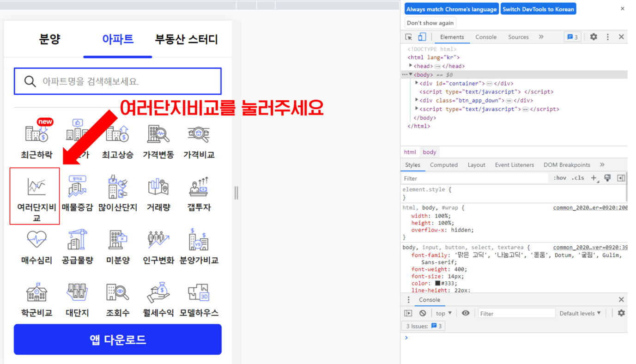Show more Styles pane tabs chevron
The image size is (636, 364).
602,165
